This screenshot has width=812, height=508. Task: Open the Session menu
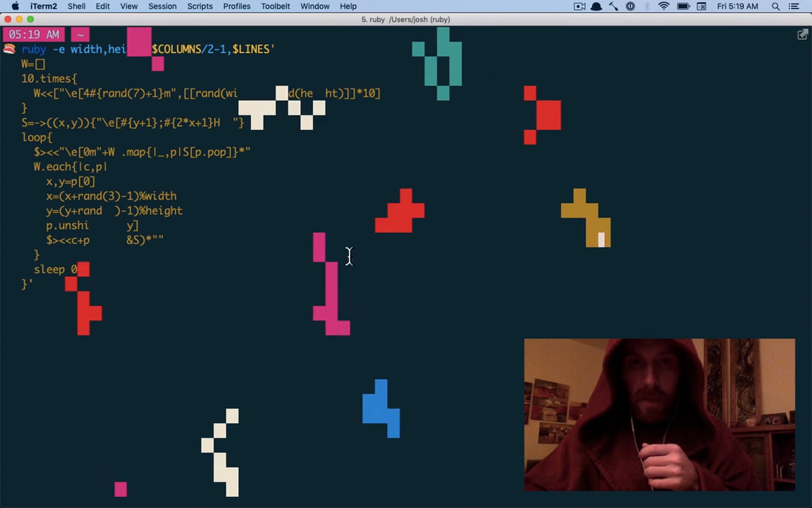(x=162, y=6)
